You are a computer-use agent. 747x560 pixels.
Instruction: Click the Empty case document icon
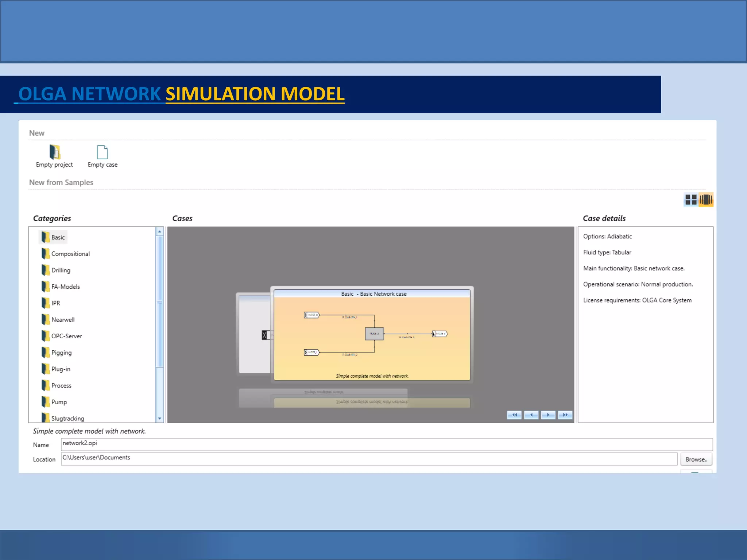pos(102,152)
